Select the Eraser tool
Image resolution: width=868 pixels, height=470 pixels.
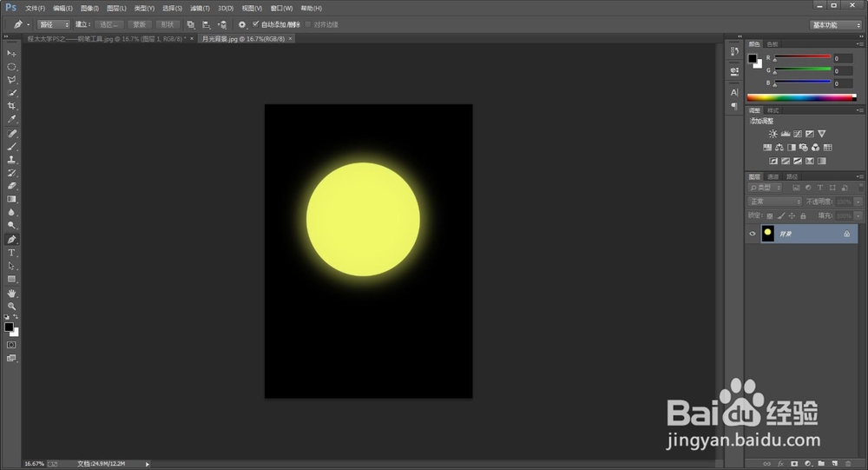11,186
